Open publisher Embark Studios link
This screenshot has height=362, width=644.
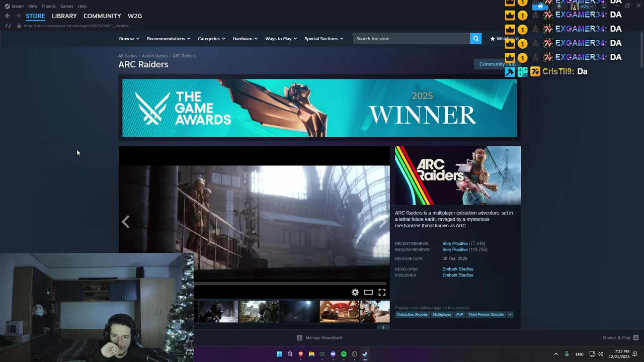pyautogui.click(x=458, y=275)
